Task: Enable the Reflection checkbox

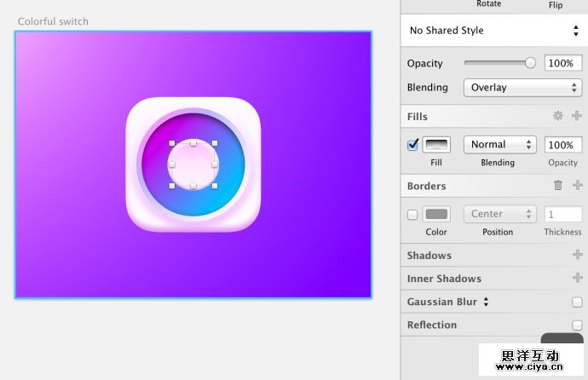Action: point(577,325)
